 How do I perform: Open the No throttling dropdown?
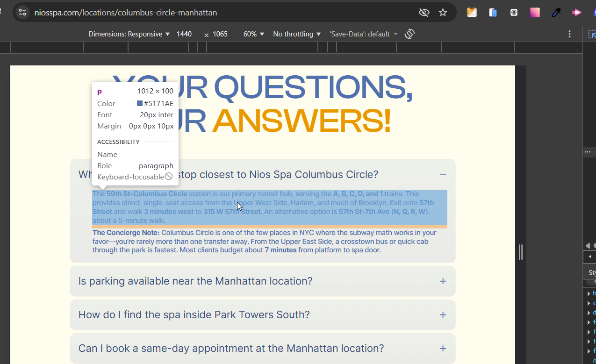click(297, 34)
